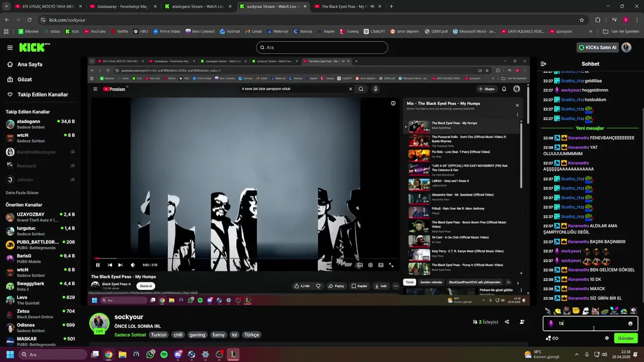Viewport: 644px width, 362px height.
Task: Collapse the Sohbet chat panel
Action: click(543, 64)
